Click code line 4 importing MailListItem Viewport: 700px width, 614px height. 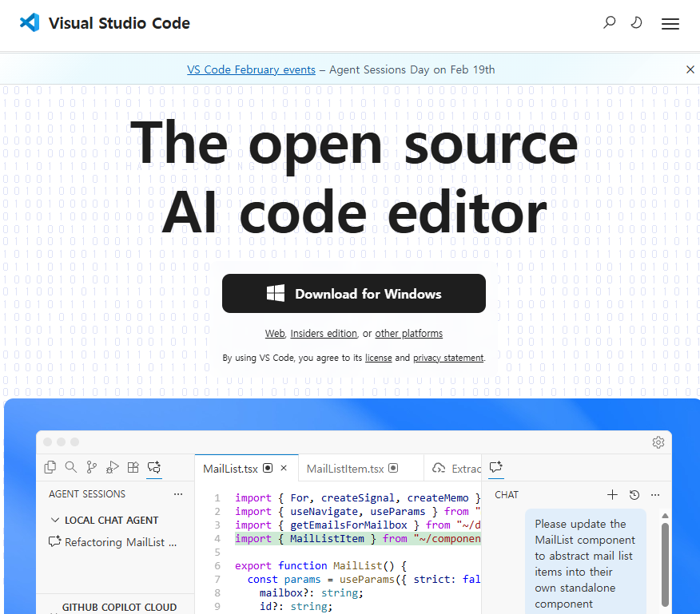(357, 539)
